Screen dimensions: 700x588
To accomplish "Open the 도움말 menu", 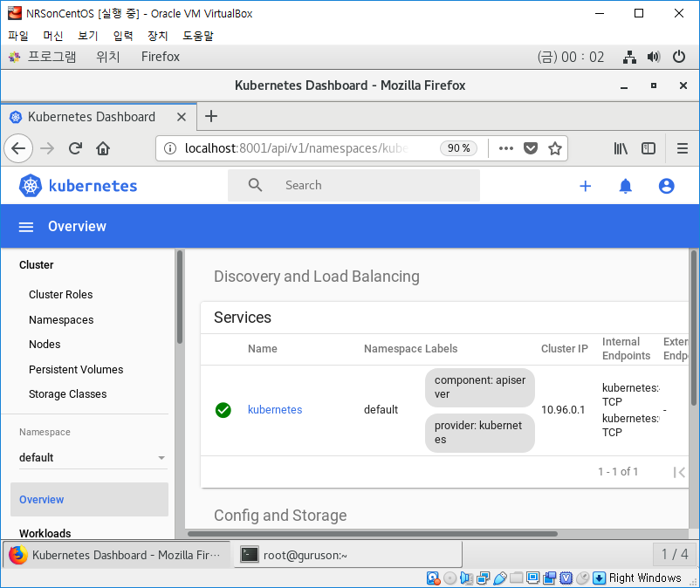I will click(198, 36).
